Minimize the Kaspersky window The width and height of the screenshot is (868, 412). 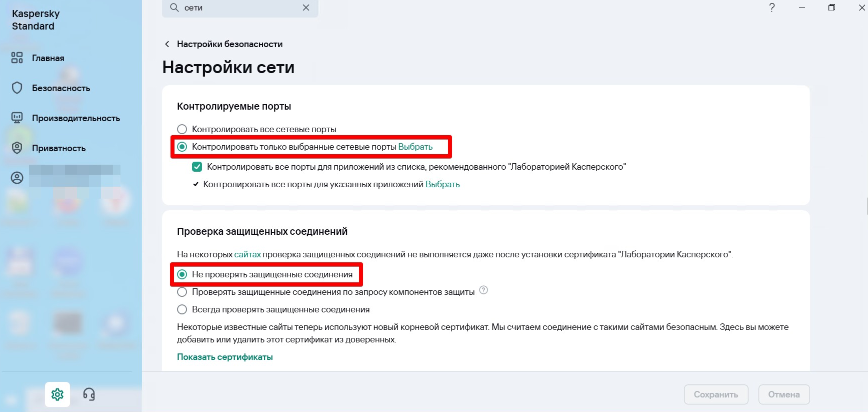pos(802,8)
